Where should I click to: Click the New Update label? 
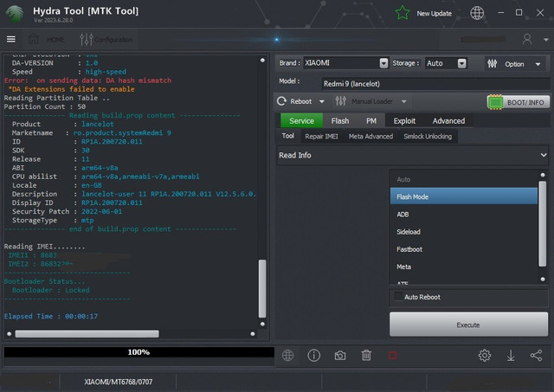pos(434,14)
